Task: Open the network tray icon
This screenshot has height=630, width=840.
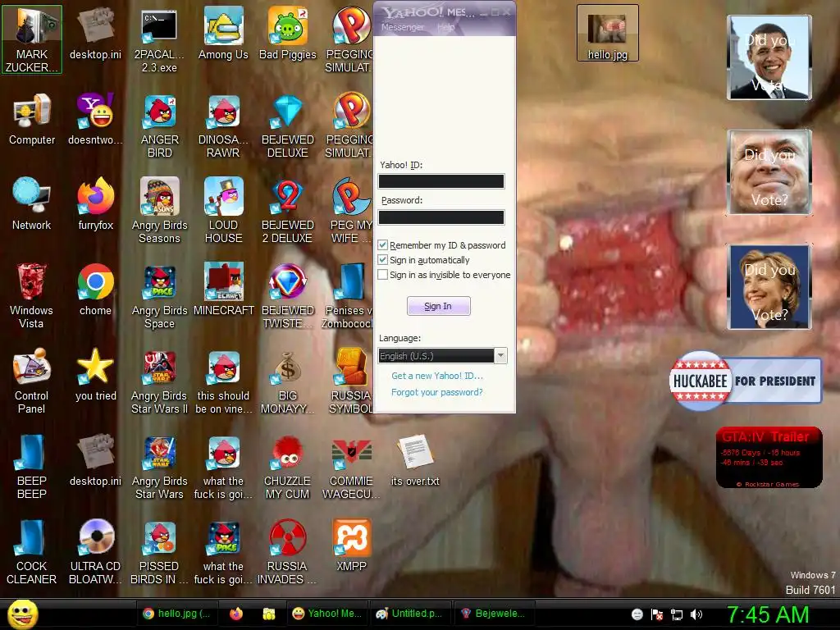Action: click(x=677, y=614)
